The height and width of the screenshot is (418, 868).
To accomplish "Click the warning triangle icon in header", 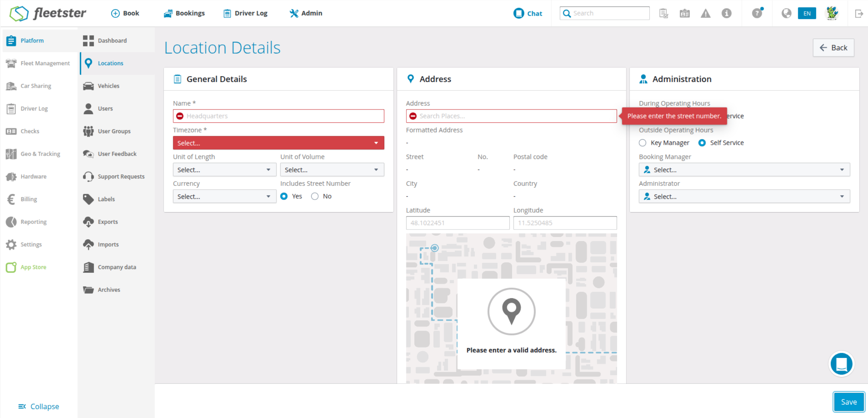I will coord(705,13).
